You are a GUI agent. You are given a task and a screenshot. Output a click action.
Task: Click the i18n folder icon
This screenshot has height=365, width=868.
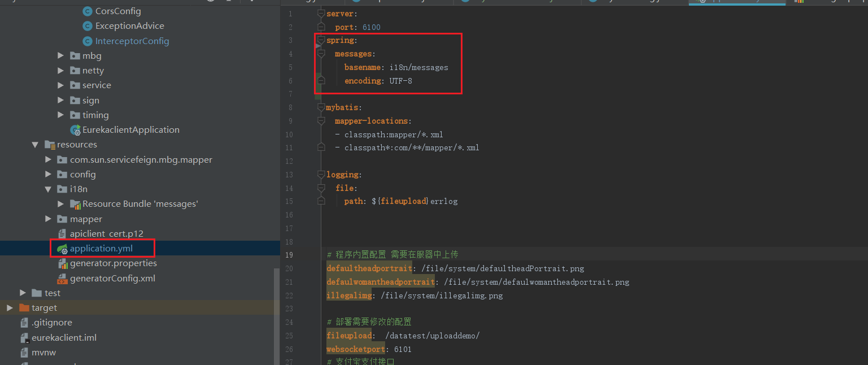click(62, 189)
